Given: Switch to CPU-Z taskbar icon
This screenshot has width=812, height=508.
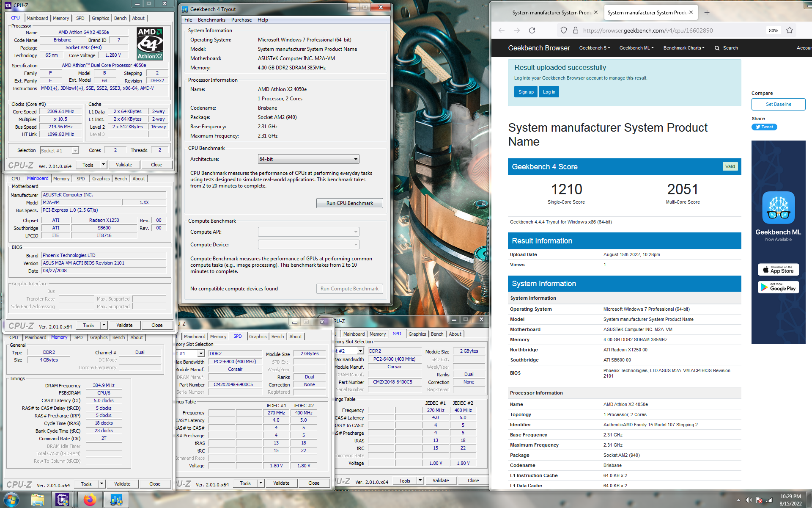Looking at the screenshot, I should tap(63, 500).
